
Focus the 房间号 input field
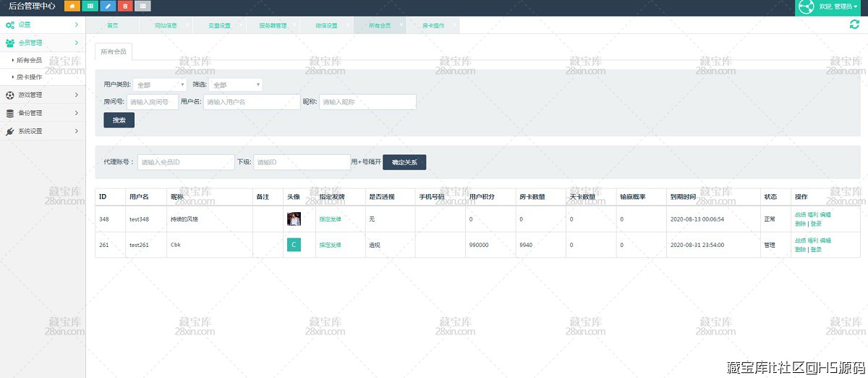click(153, 102)
